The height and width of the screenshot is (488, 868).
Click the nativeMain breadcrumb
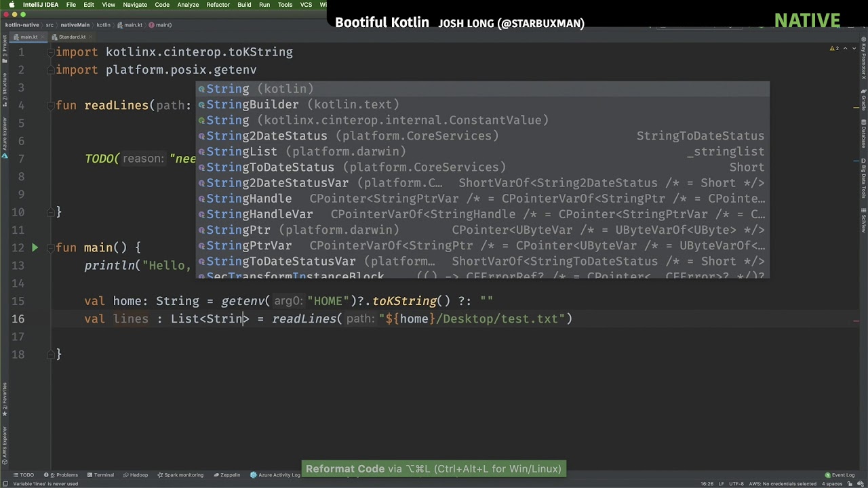click(x=75, y=25)
